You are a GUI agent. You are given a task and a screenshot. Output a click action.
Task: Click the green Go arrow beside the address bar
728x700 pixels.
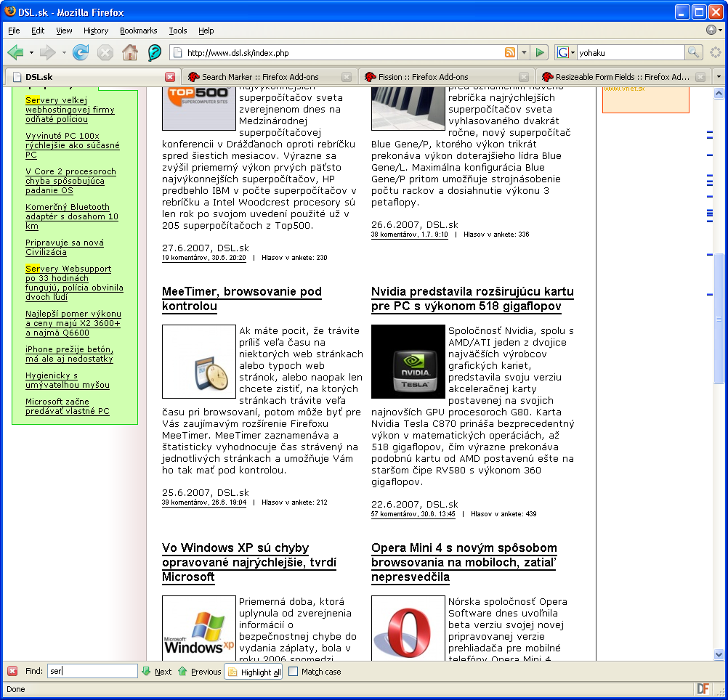point(540,52)
